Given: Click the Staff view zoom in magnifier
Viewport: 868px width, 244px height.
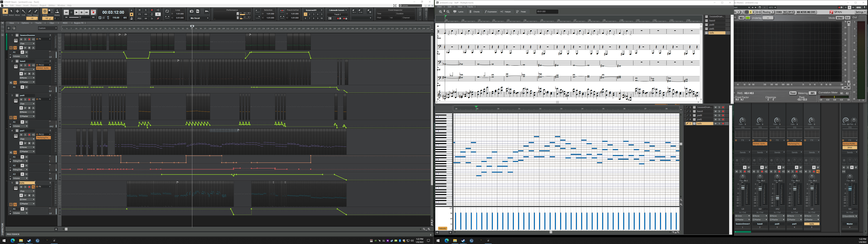Looking at the screenshot, I should click(441, 12).
